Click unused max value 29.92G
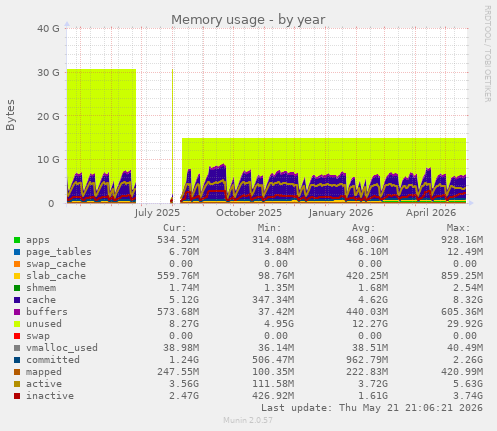The image size is (497, 431). pos(465,324)
